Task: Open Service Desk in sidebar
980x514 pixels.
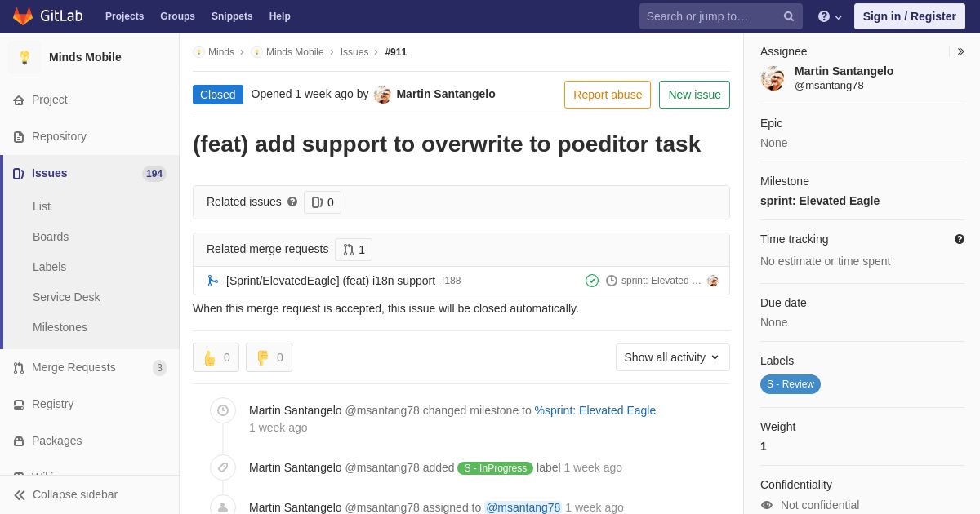Action: tap(66, 297)
